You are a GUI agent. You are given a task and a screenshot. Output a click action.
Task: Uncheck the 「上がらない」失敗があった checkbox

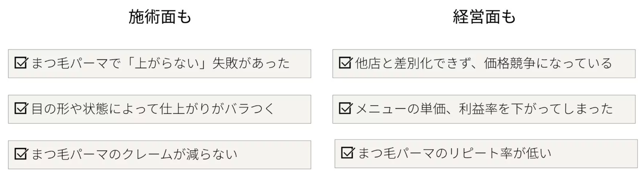(21, 63)
